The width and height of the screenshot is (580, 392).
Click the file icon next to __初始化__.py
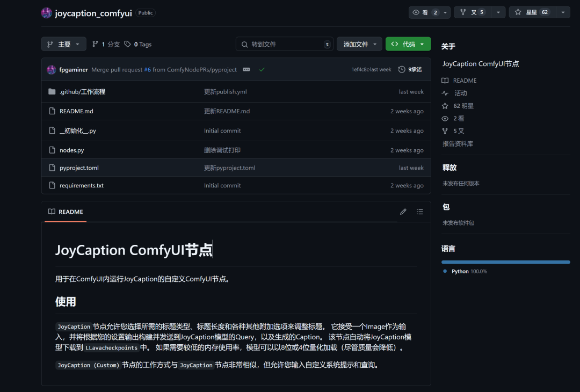pos(52,130)
